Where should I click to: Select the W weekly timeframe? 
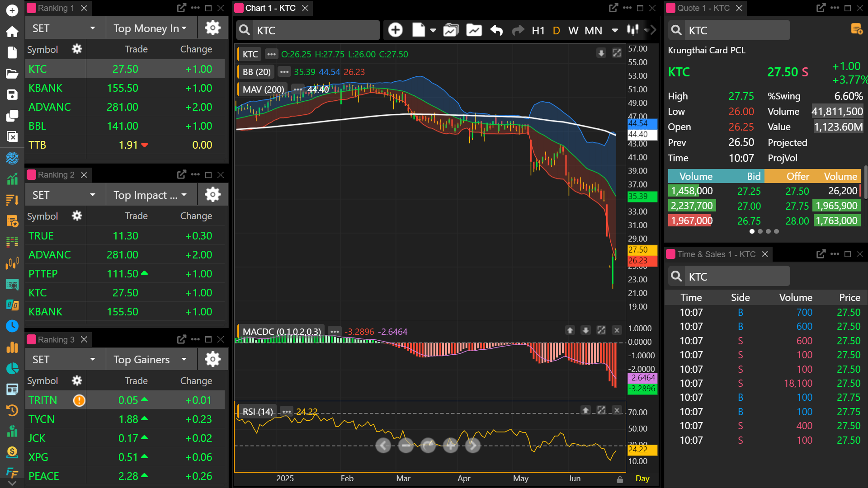click(x=573, y=30)
